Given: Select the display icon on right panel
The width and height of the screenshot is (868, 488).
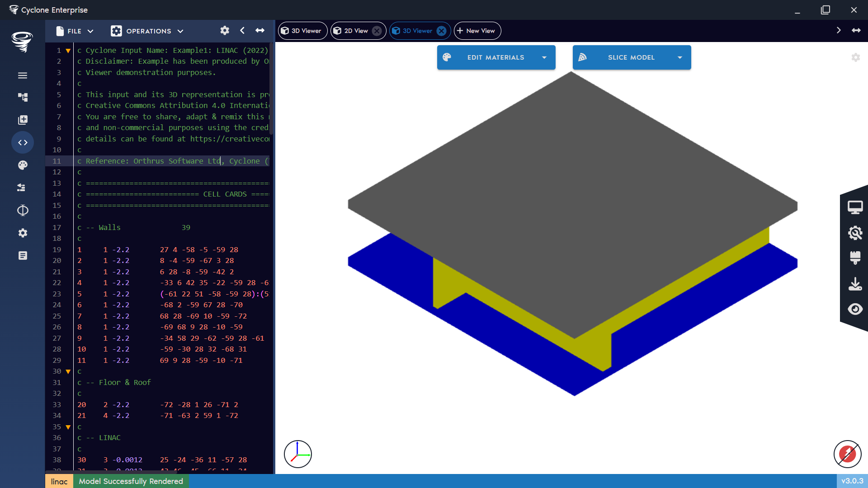Looking at the screenshot, I should click(855, 206).
